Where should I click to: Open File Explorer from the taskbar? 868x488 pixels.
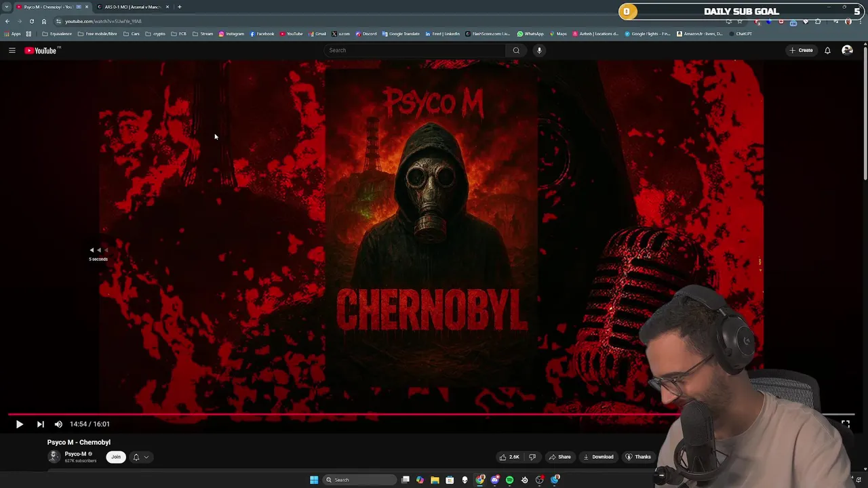click(x=435, y=480)
